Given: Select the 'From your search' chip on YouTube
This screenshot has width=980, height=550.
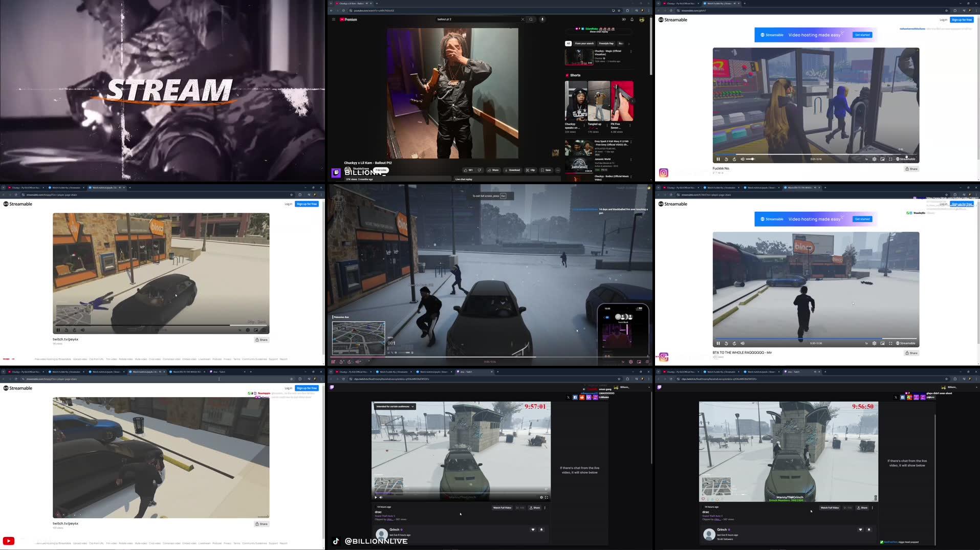Looking at the screenshot, I should click(x=584, y=43).
